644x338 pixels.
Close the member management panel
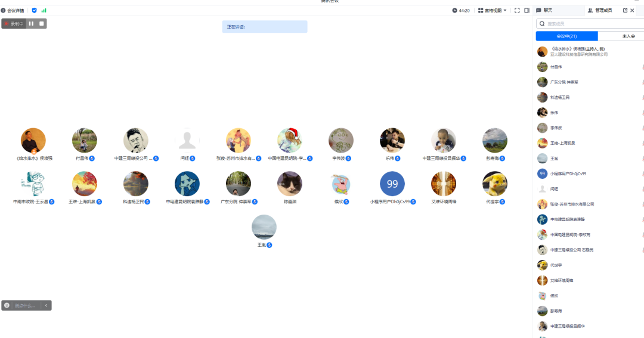pyautogui.click(x=633, y=10)
